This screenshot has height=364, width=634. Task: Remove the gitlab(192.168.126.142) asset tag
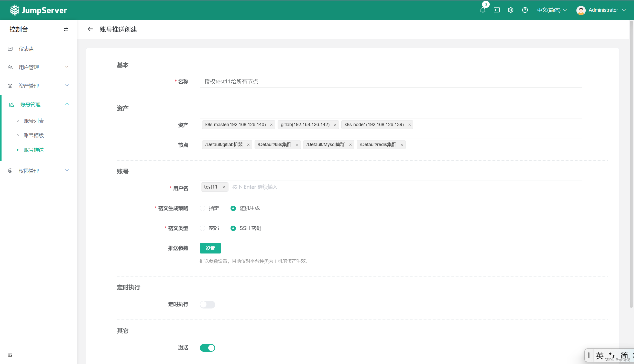point(335,125)
